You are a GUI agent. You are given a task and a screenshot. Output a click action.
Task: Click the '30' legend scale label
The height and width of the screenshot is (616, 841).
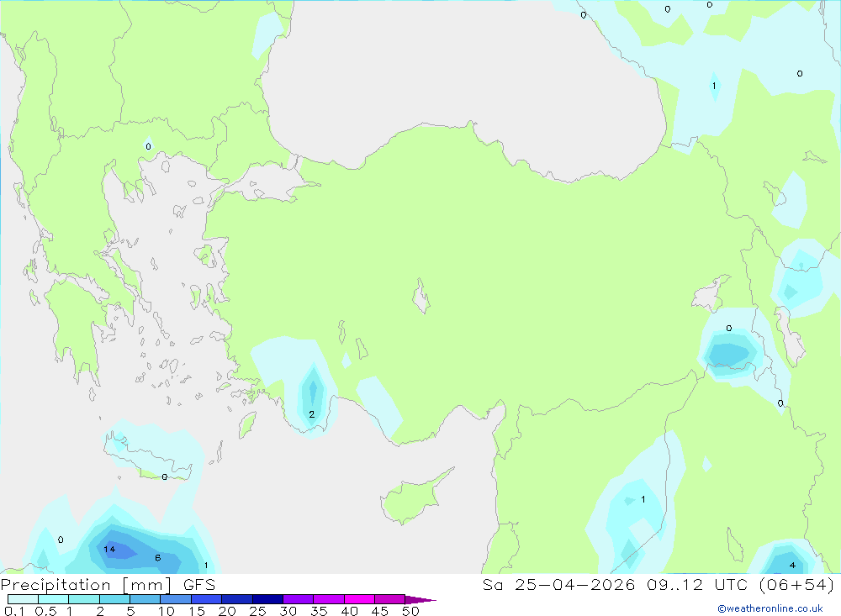288,611
